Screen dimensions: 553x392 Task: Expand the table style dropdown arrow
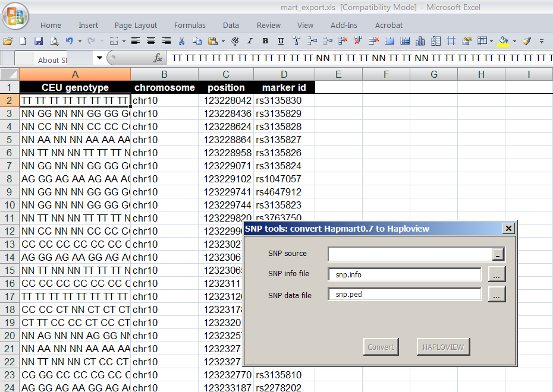tap(492, 41)
